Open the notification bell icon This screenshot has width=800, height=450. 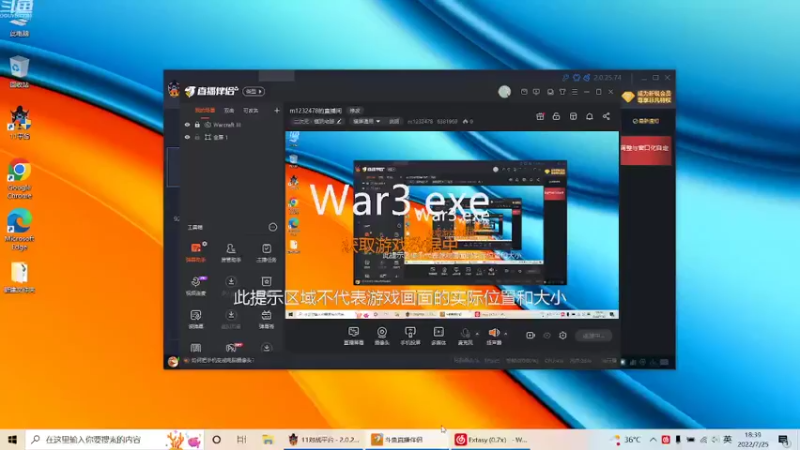(589, 116)
